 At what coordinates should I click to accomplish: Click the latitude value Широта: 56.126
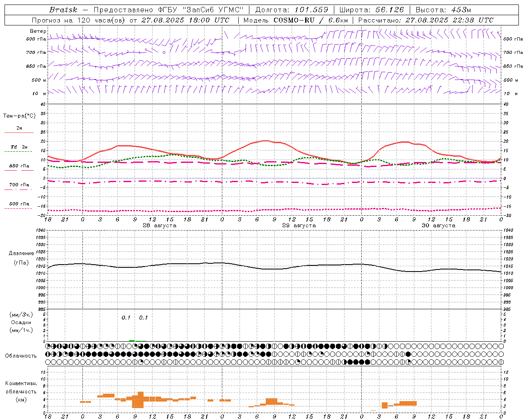pyautogui.click(x=372, y=10)
